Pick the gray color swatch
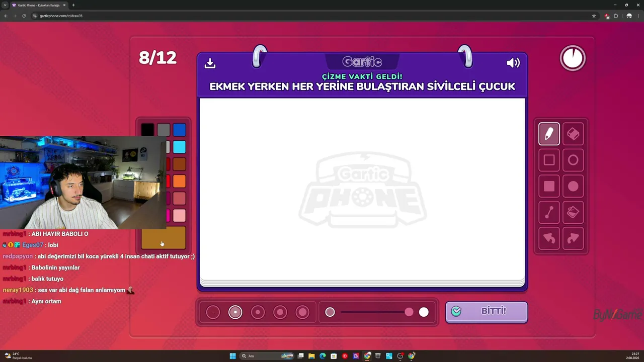The width and height of the screenshot is (644, 362). pos(164,130)
